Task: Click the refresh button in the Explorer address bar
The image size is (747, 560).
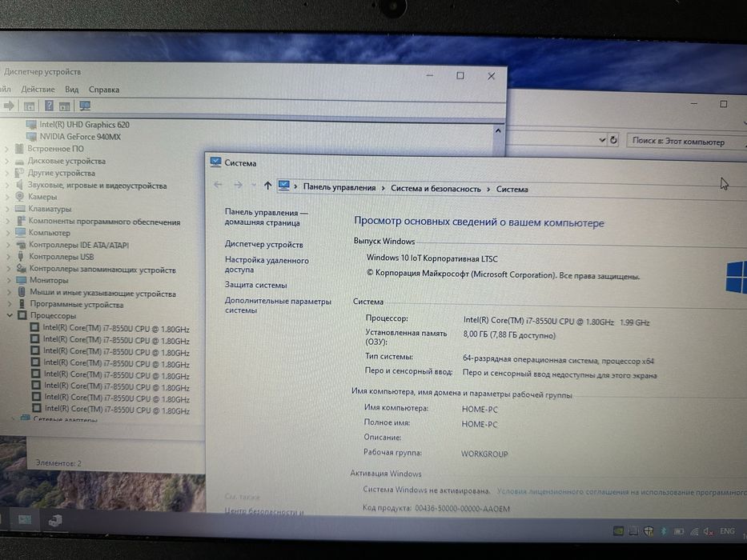Action: (613, 140)
